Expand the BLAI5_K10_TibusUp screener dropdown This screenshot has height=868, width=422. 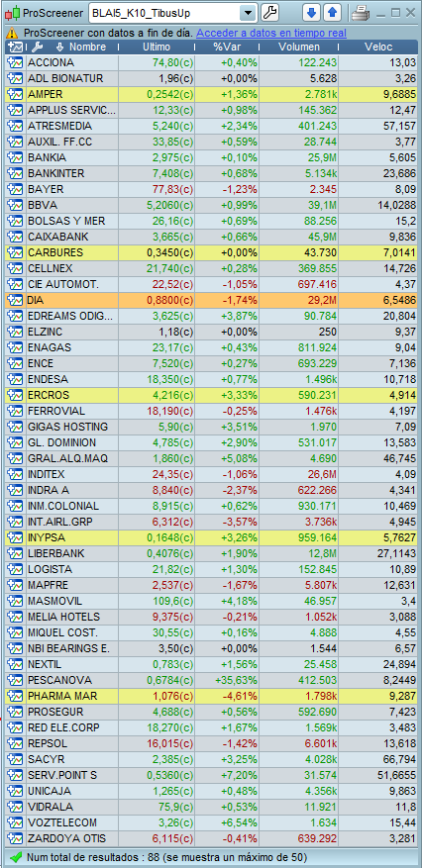[x=249, y=12]
